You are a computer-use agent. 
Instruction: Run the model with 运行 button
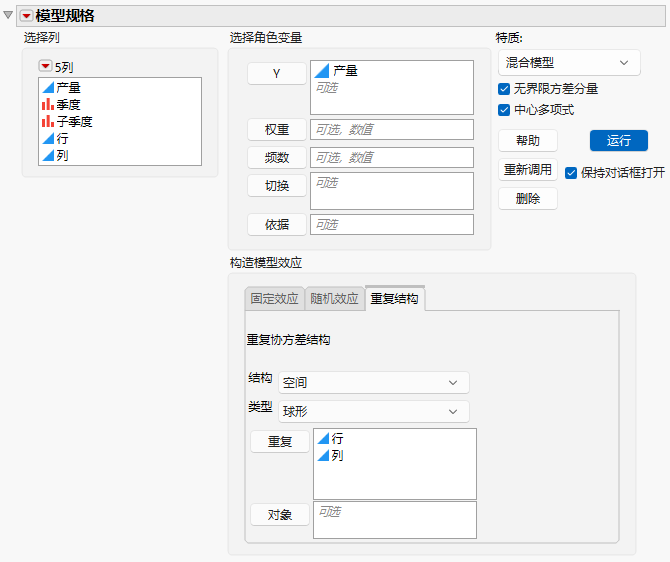[619, 141]
